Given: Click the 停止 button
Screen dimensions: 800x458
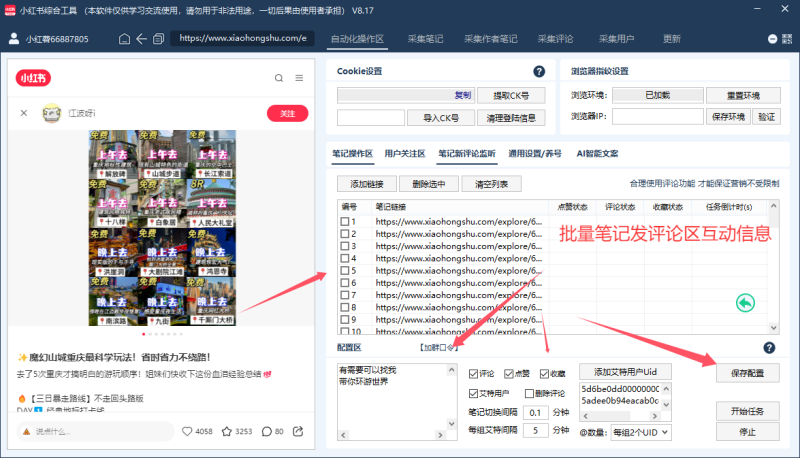Looking at the screenshot, I should pyautogui.click(x=747, y=432).
